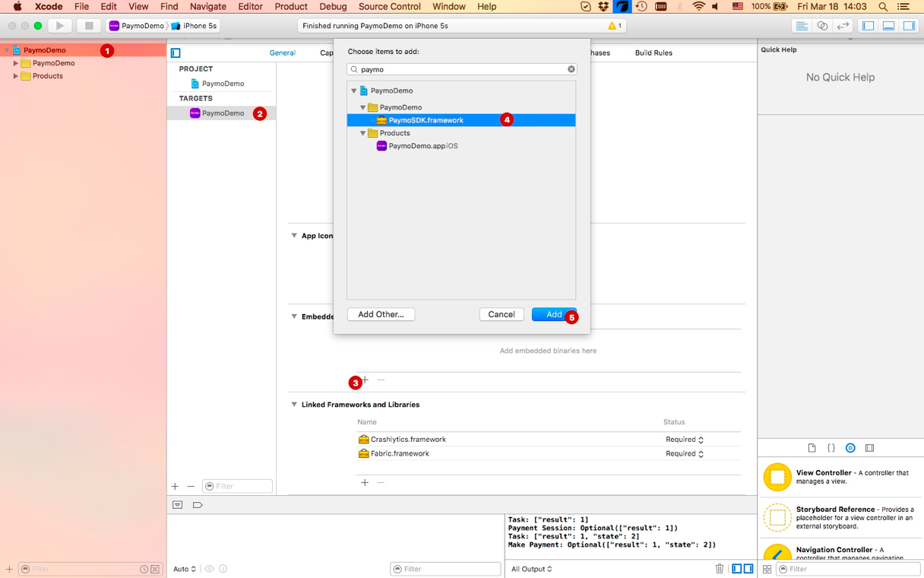Clear the paymo search field

571,69
